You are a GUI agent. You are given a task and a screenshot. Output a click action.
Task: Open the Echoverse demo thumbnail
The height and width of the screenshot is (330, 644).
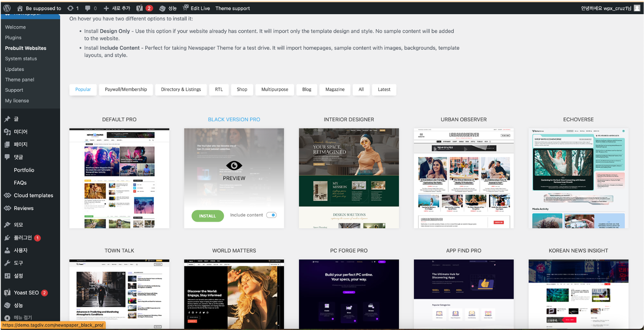click(x=578, y=178)
